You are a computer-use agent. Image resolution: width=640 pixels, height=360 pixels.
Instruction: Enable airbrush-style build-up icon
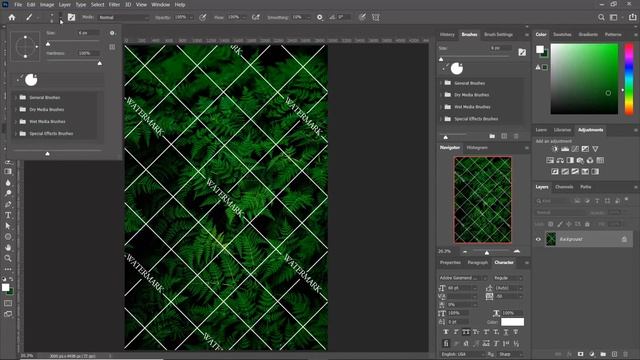pyautogui.click(x=256, y=17)
